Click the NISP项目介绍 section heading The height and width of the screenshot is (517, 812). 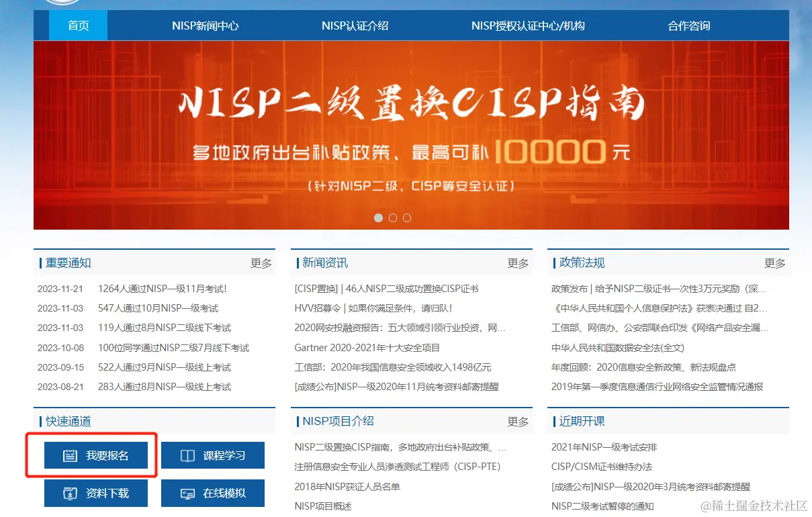click(338, 421)
